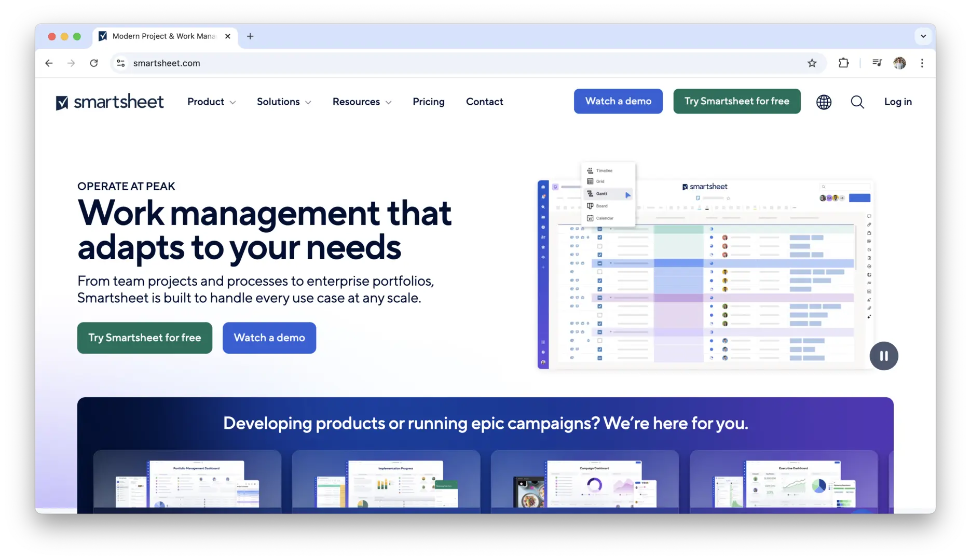This screenshot has height=560, width=971.
Task: Expand the Solutions menu
Action: [x=284, y=102]
